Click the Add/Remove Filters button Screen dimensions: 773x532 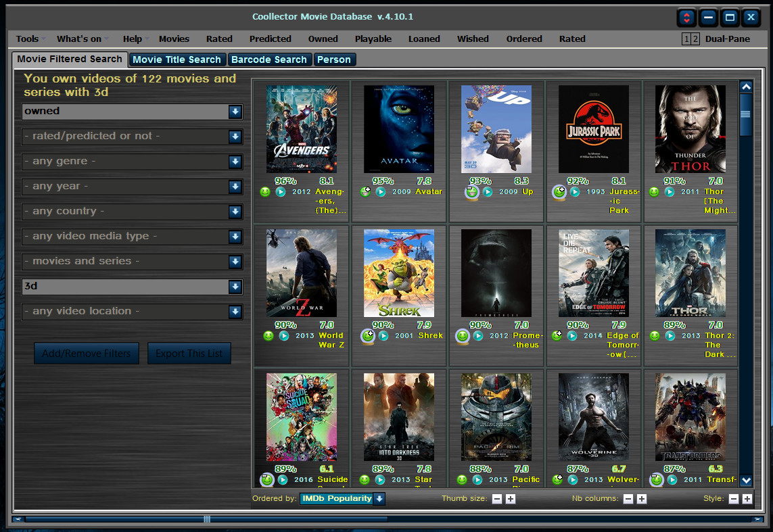87,354
